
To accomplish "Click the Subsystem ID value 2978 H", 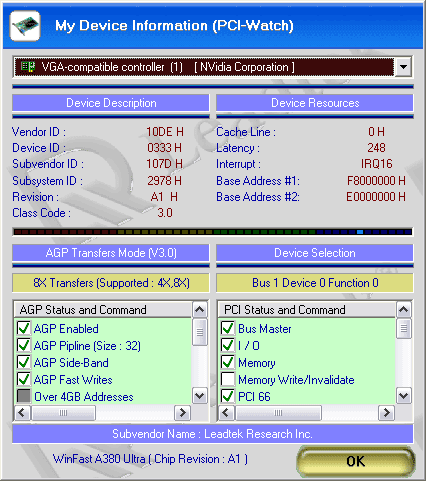I will [165, 181].
